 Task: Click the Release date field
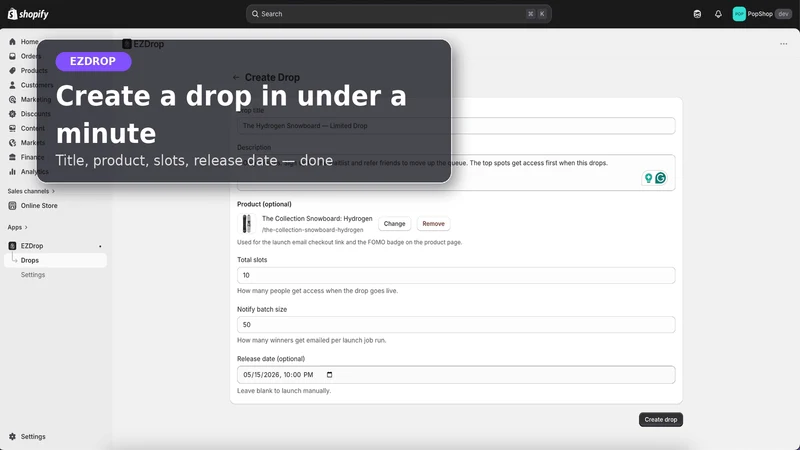click(456, 374)
